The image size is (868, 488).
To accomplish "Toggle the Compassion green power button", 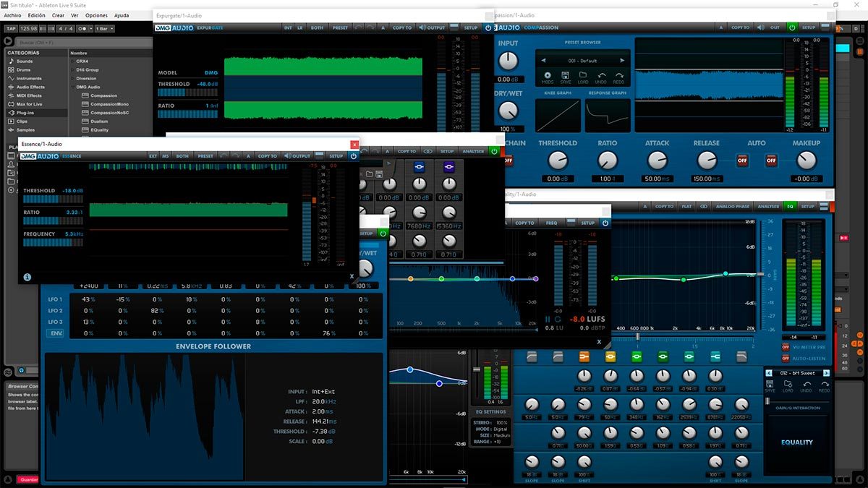I will click(x=792, y=27).
